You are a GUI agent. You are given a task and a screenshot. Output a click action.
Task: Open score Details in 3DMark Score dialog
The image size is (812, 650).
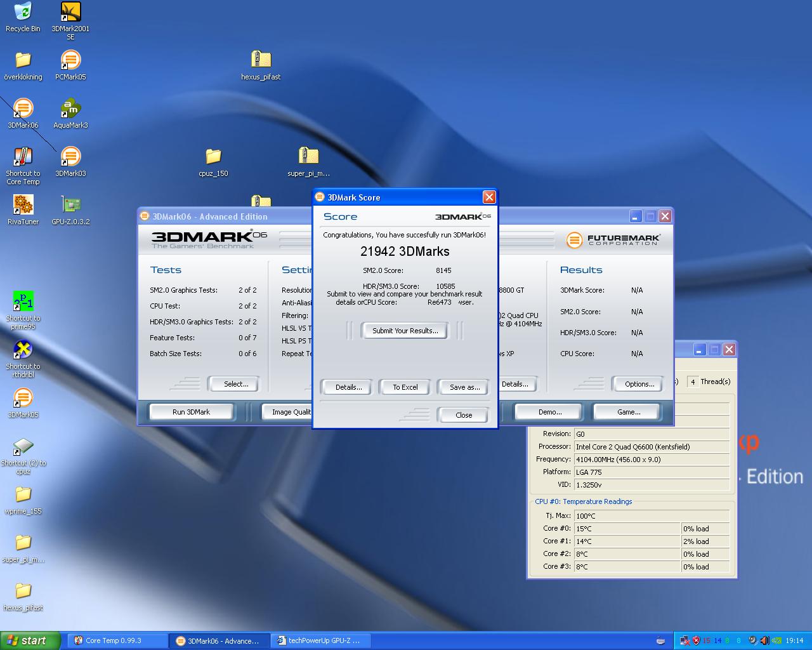tap(348, 387)
